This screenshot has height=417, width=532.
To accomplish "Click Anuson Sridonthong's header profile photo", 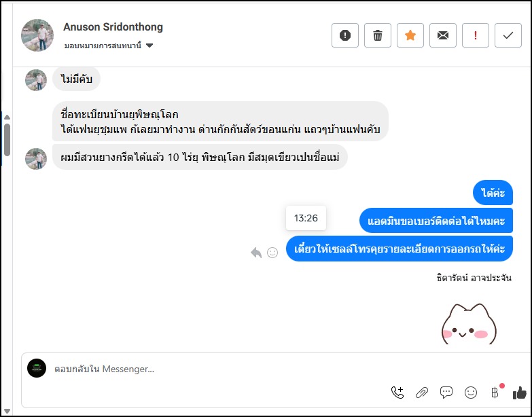I will click(39, 35).
